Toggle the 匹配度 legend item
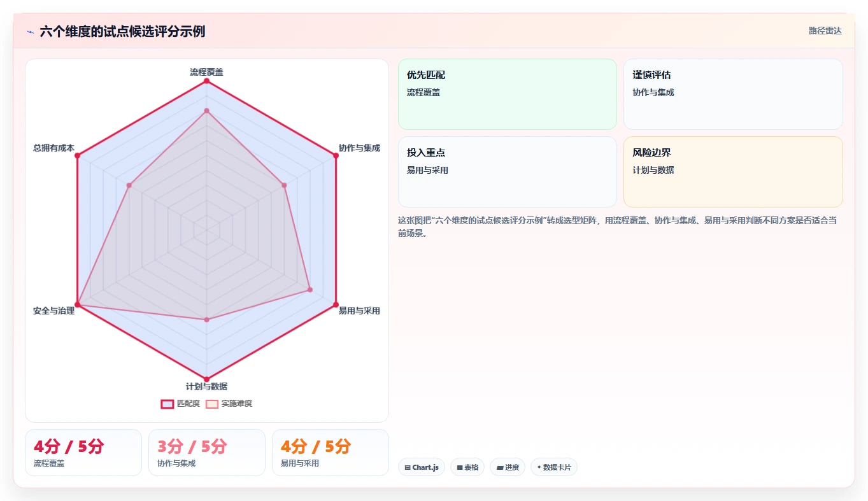The image size is (868, 501). pos(181,404)
